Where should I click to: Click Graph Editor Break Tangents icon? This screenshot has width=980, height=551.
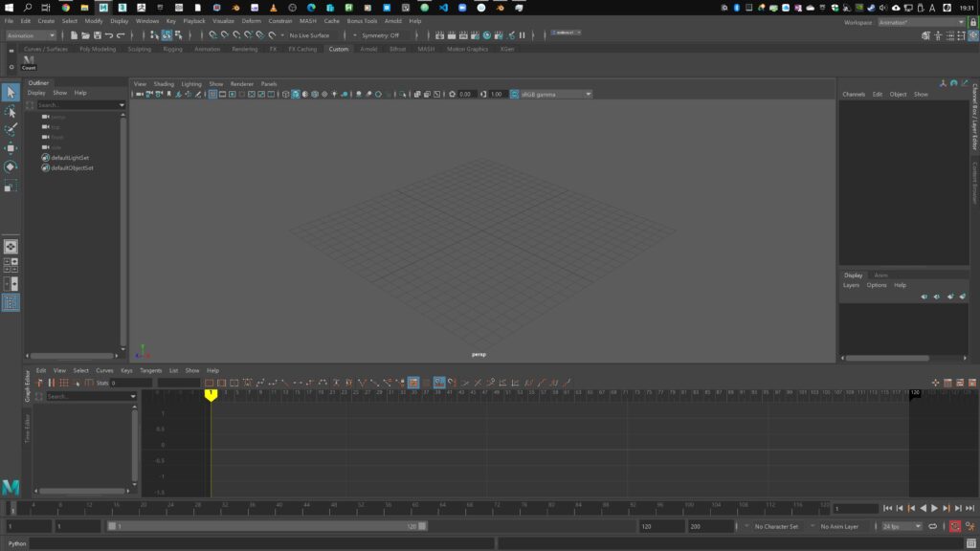(x=361, y=383)
